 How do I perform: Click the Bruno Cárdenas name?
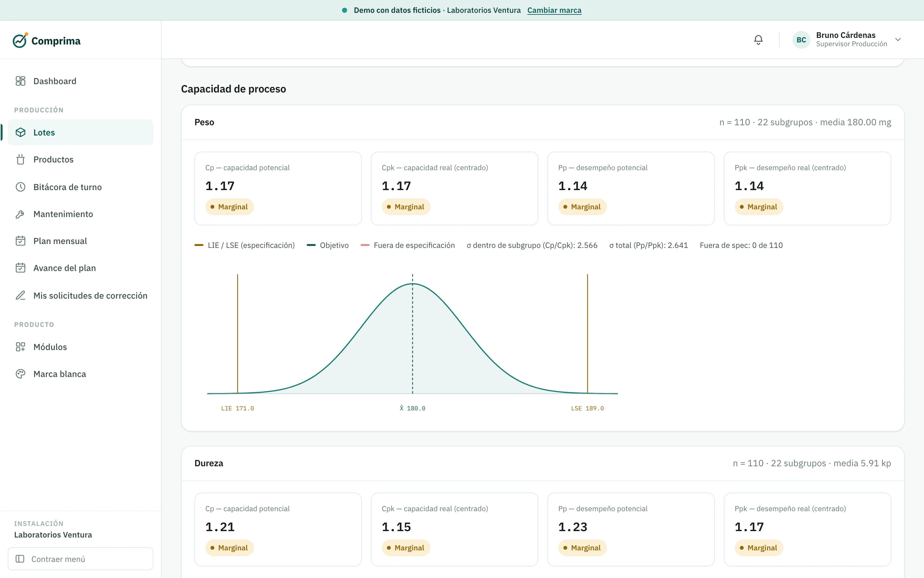(x=846, y=35)
